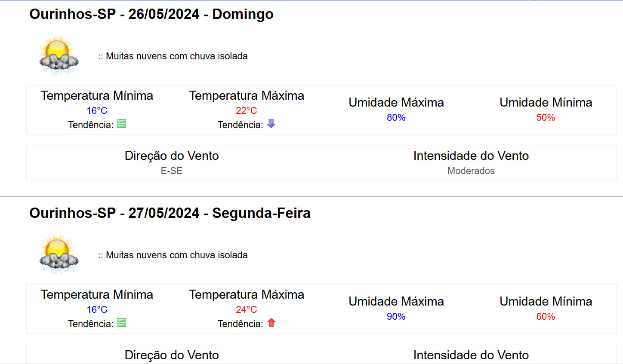Viewport: 623px width, 364px height.
Task: Click the red up-arrow trend icon
Action: click(271, 323)
